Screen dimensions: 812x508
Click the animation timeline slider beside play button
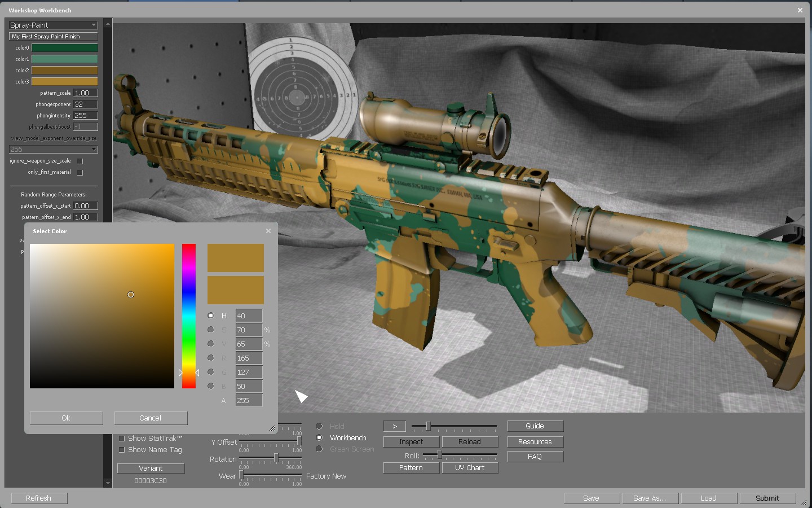(x=454, y=426)
